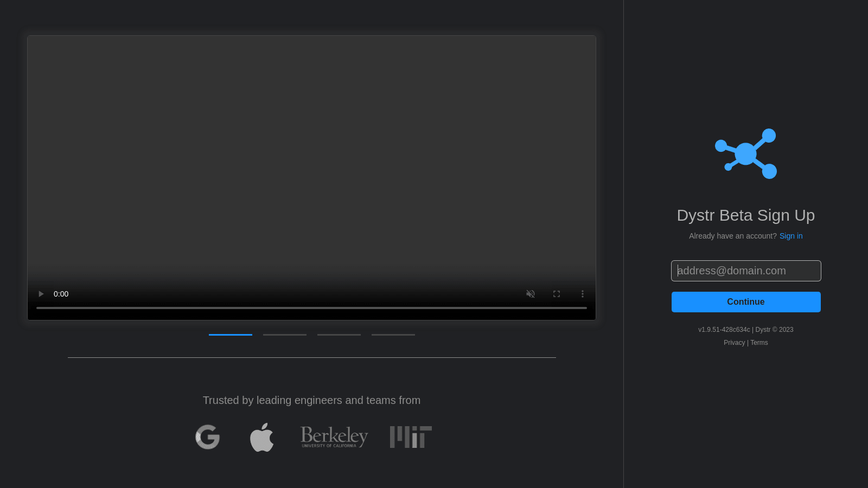Click the 'Trusted by leading engineers' text
This screenshot has height=488, width=868.
pos(311,400)
